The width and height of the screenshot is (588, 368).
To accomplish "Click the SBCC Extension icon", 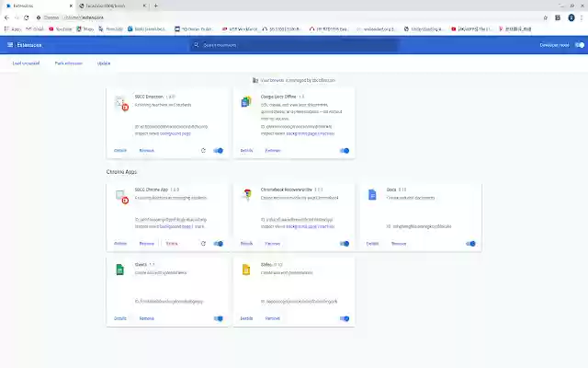I will pos(120,103).
